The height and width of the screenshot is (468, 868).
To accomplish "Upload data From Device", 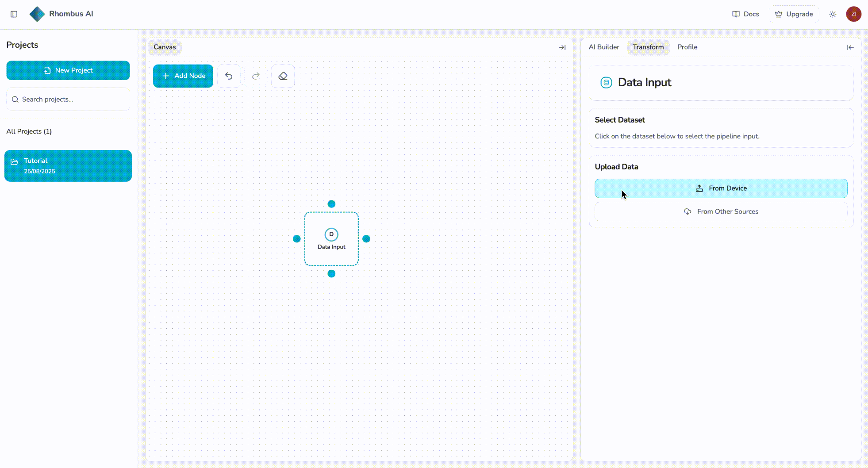I will point(721,188).
